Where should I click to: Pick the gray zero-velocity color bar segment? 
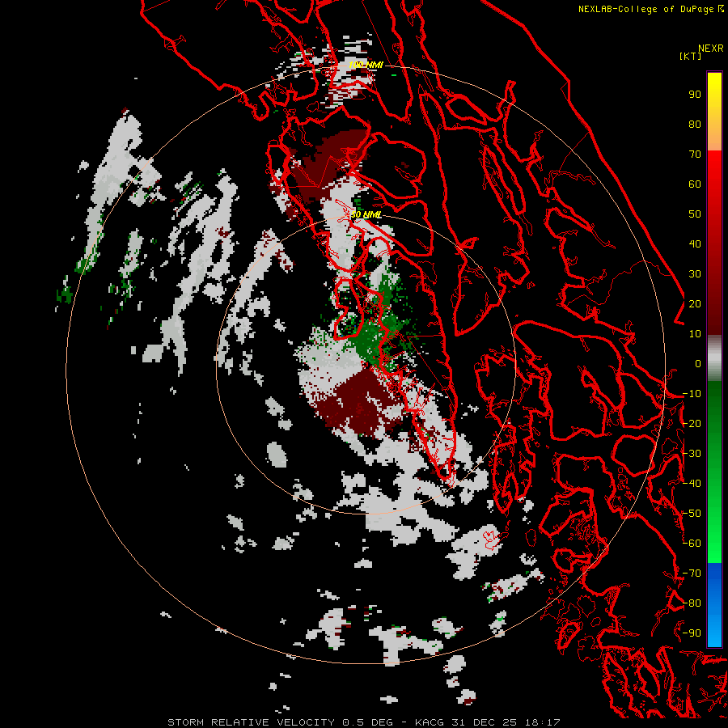[714, 358]
